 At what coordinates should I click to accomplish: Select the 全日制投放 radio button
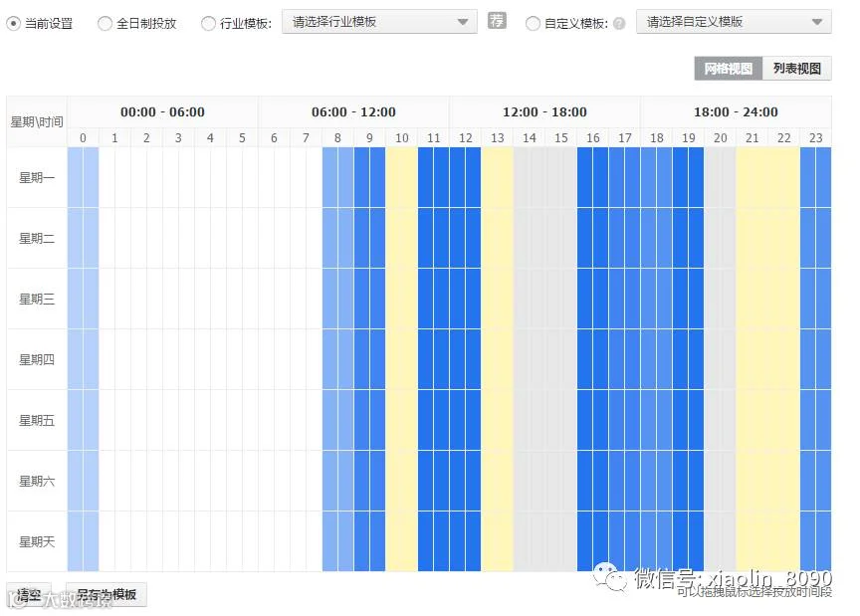[105, 24]
